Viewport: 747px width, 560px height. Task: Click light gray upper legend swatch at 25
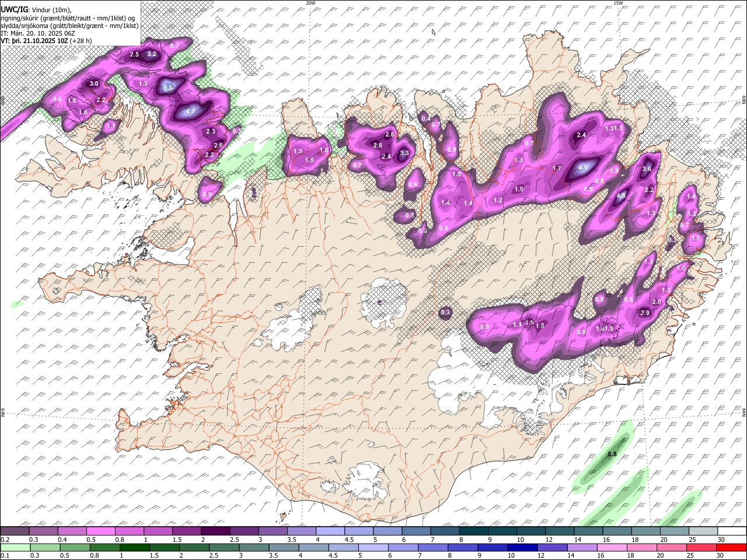[702, 531]
